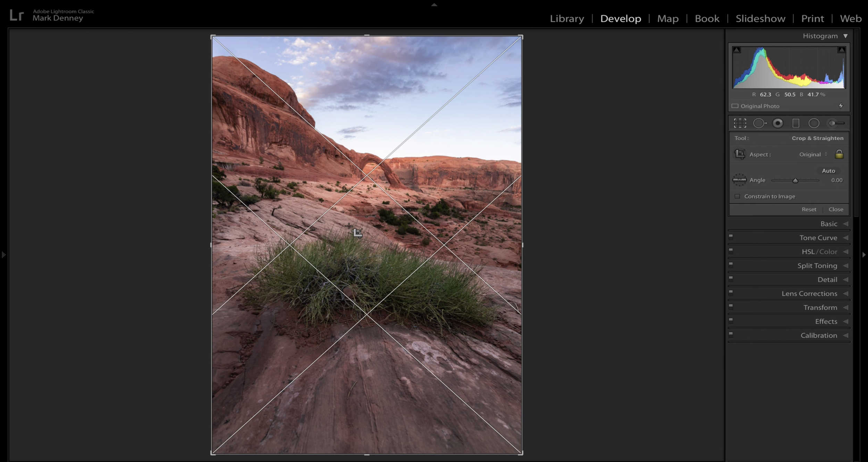Open the Slideshow module
This screenshot has height=462, width=868.
pos(760,18)
